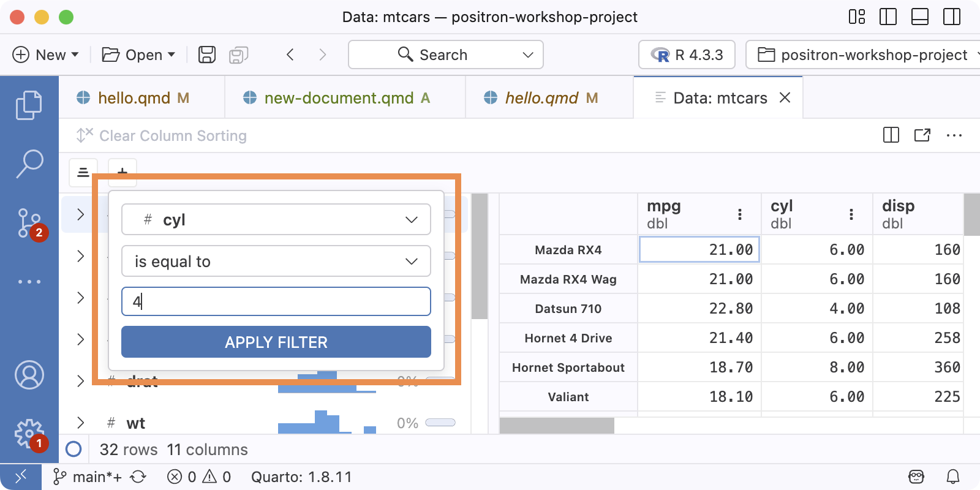Image resolution: width=980 pixels, height=490 pixels.
Task: Open mpg column menu dots
Action: (740, 214)
